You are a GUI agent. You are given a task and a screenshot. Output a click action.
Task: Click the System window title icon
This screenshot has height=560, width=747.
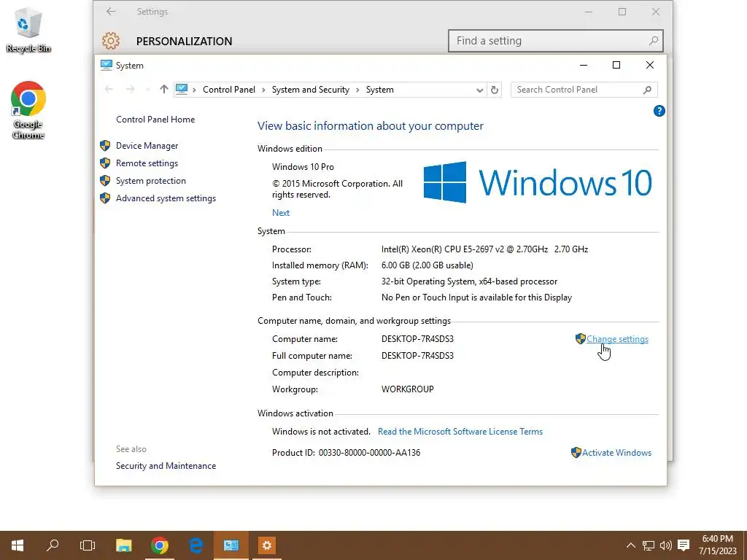107,65
